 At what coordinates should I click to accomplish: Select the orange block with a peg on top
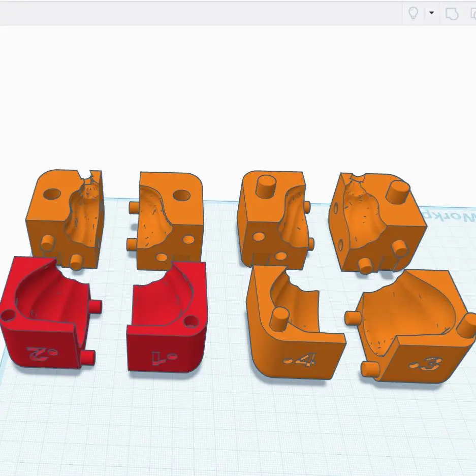click(274, 218)
